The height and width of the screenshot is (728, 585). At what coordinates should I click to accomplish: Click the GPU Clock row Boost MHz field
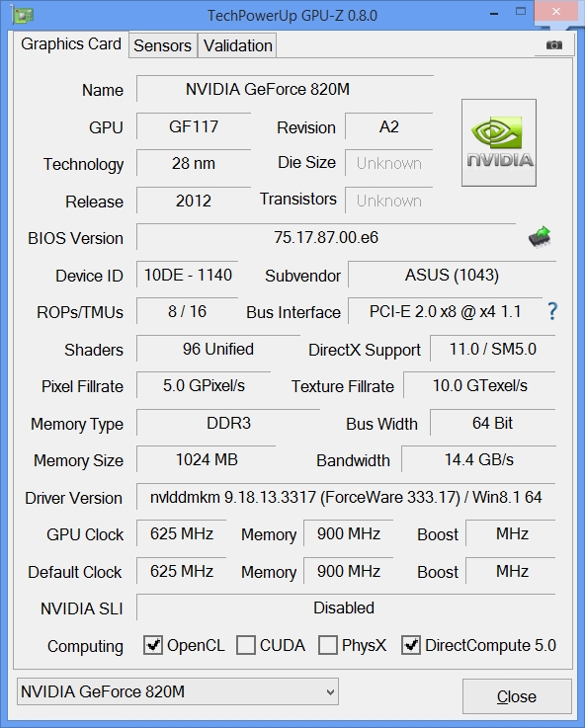511,534
